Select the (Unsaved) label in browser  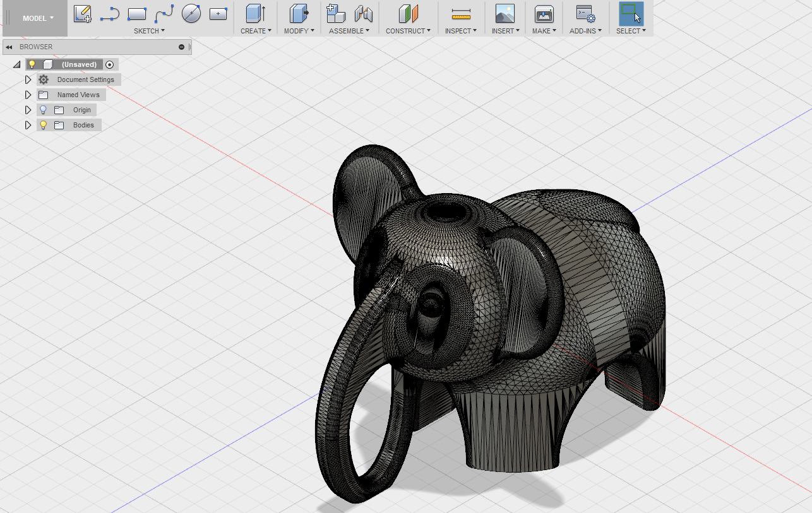click(x=79, y=64)
